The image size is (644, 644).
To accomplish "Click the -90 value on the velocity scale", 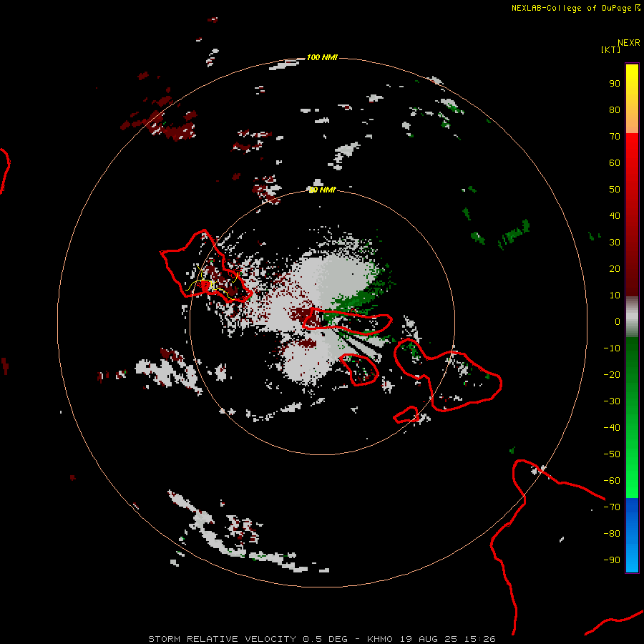I will coord(612,560).
